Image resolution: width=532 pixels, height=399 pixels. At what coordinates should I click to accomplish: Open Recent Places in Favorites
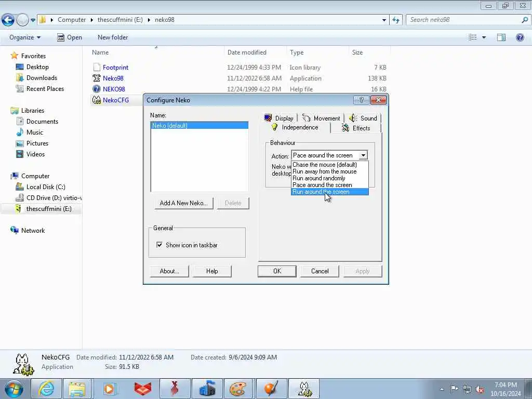45,88
